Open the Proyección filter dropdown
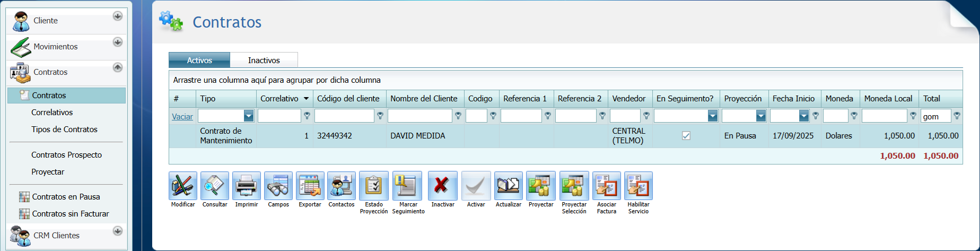This screenshot has height=251, width=980. point(761,116)
